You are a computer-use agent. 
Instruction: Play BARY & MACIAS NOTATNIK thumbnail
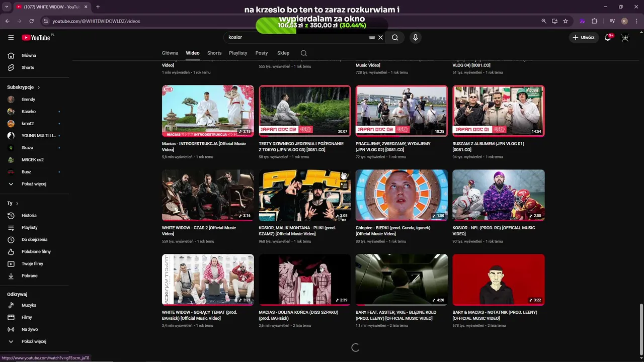(499, 280)
